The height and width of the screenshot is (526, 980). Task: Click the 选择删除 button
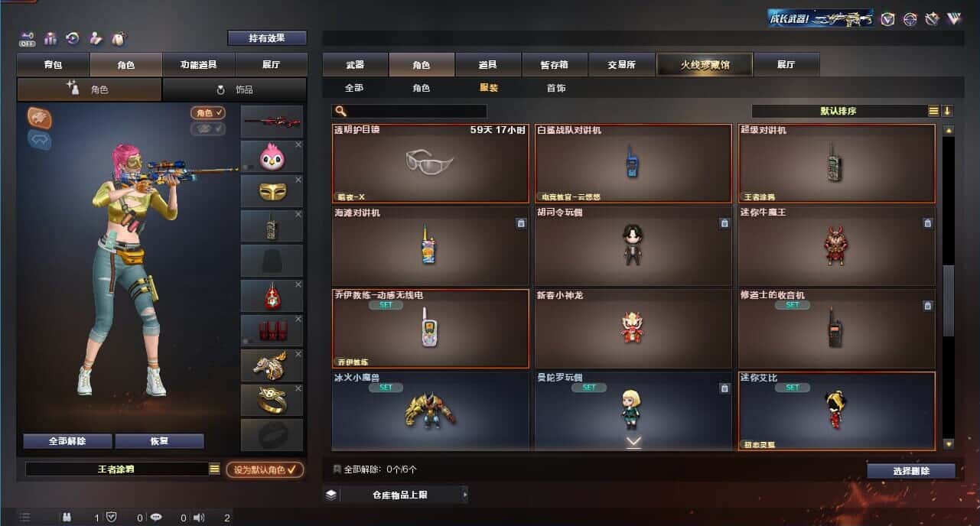point(911,471)
